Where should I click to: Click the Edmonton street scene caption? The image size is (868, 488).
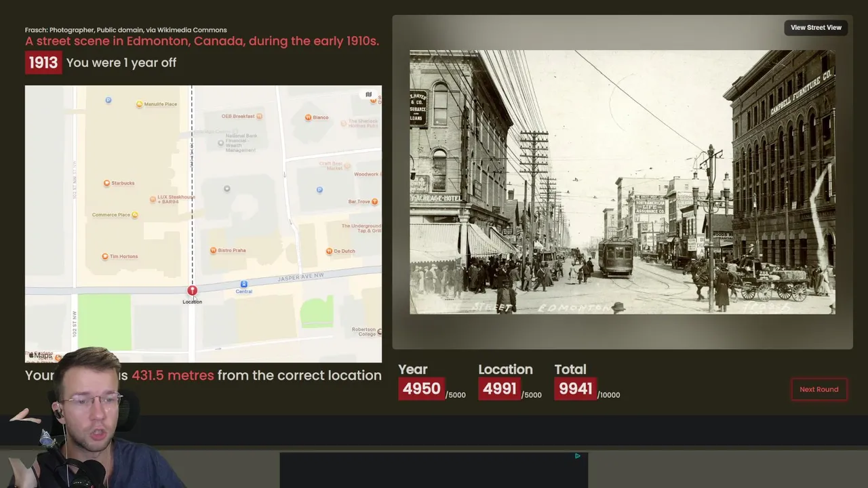coord(202,41)
